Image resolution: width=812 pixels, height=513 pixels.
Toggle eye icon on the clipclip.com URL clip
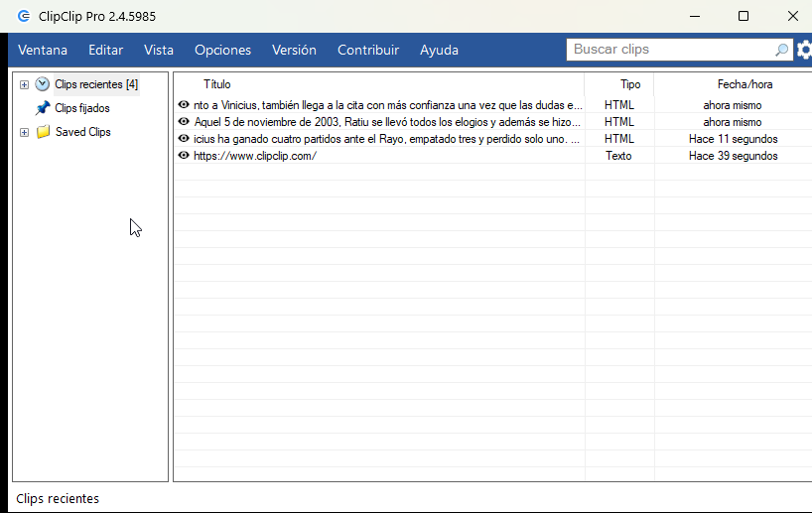pyautogui.click(x=184, y=156)
